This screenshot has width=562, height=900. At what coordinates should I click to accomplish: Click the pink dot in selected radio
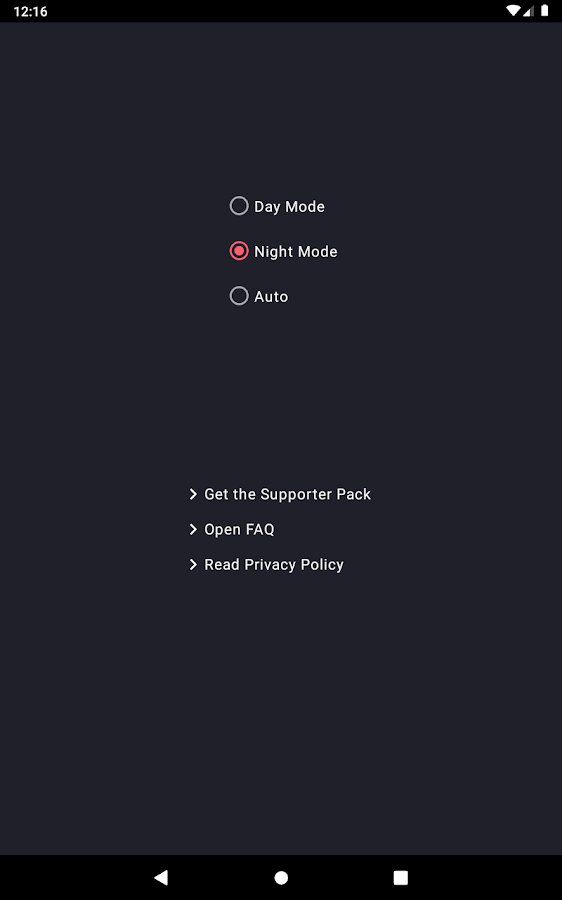tap(239, 251)
